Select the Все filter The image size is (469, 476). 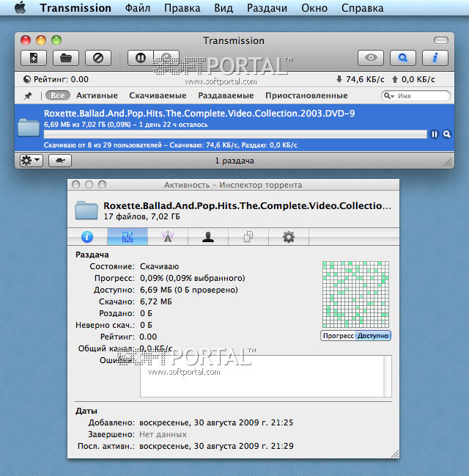pos(58,95)
